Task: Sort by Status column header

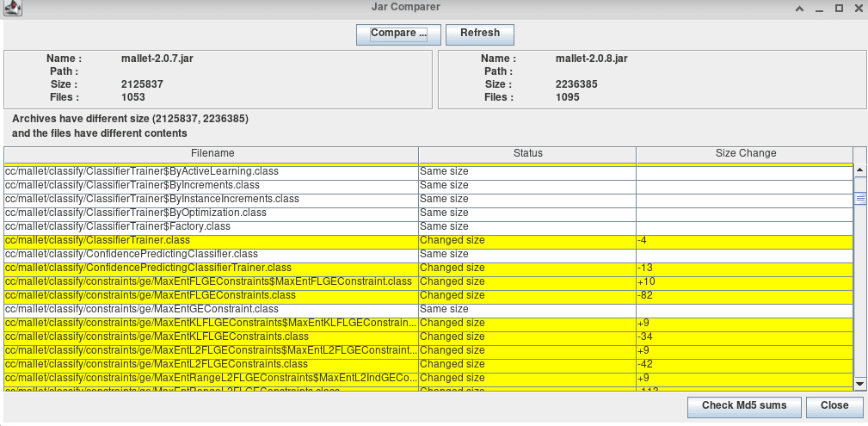Action: tap(527, 154)
